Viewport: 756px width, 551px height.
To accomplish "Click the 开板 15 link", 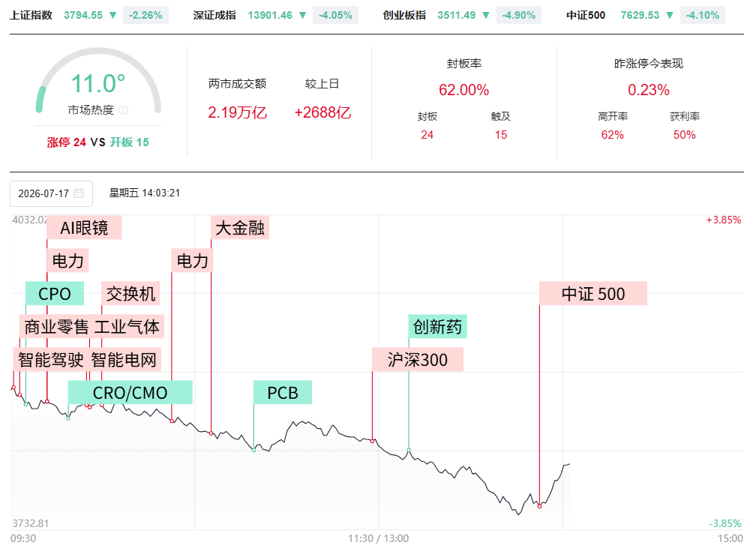I will pyautogui.click(x=129, y=142).
